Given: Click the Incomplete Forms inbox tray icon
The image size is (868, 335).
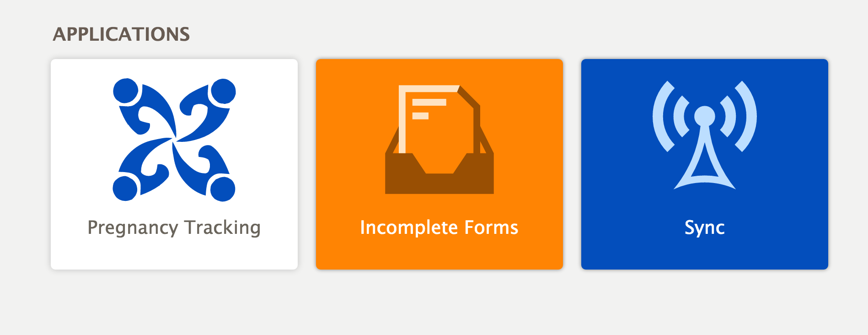Looking at the screenshot, I should 439,139.
